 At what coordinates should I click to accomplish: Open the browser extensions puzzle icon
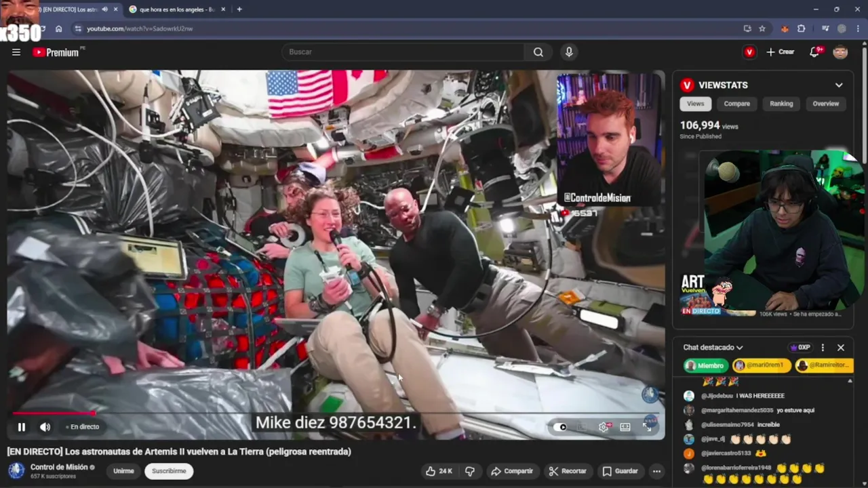802,28
